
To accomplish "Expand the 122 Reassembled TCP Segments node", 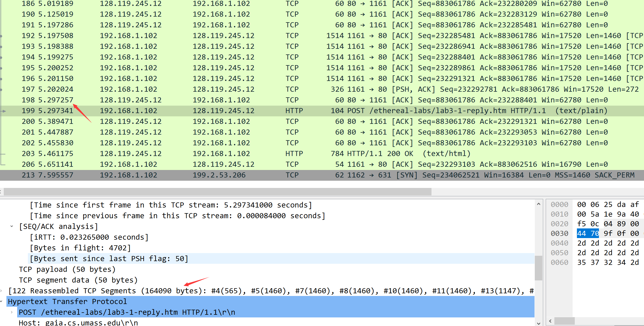I will [x=1, y=291].
